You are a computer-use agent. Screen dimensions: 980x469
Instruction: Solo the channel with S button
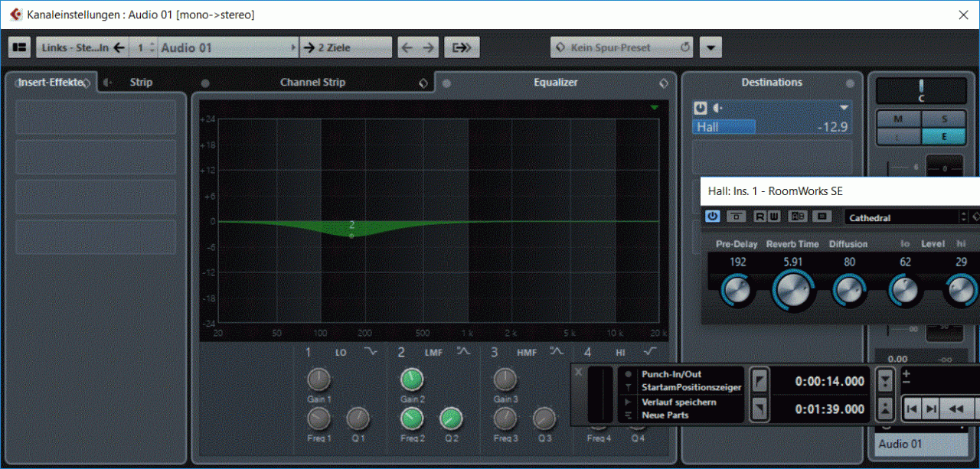pos(943,119)
